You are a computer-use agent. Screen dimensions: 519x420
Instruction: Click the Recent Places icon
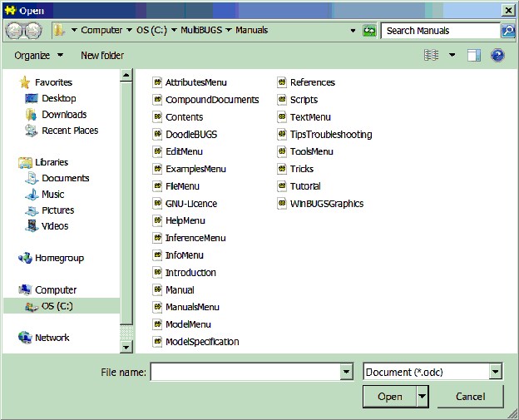click(x=32, y=131)
